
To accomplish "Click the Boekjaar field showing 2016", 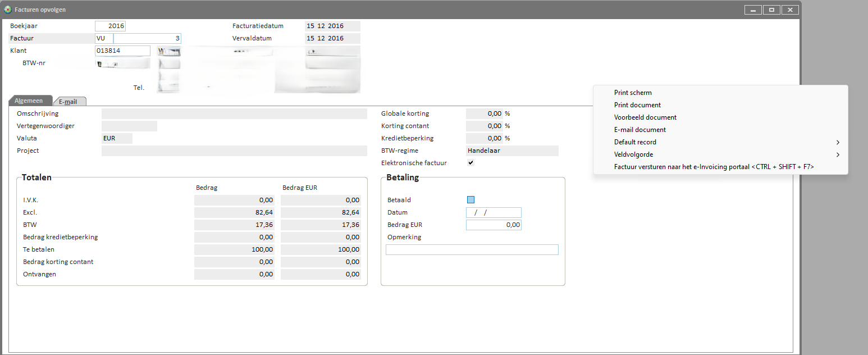I will 110,26.
